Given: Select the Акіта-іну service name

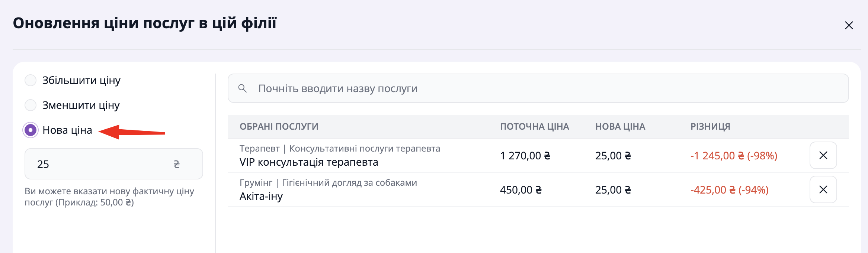Looking at the screenshot, I should point(261,197).
